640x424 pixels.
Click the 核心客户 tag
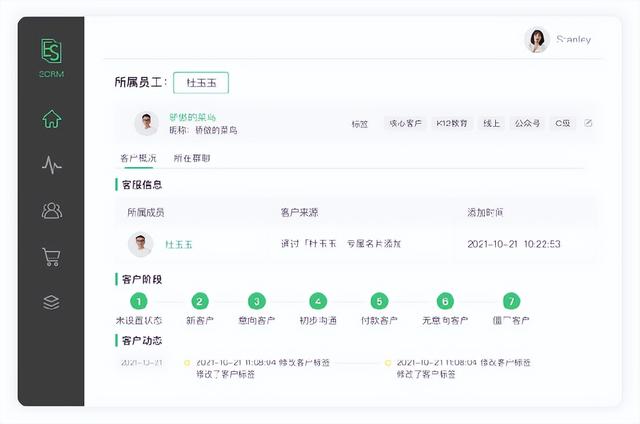[404, 123]
